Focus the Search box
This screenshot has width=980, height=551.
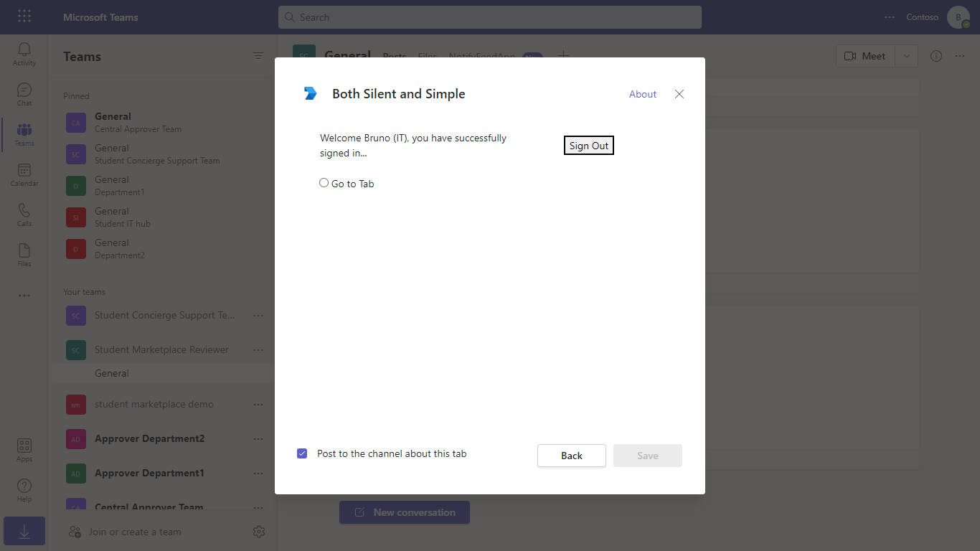click(x=490, y=17)
